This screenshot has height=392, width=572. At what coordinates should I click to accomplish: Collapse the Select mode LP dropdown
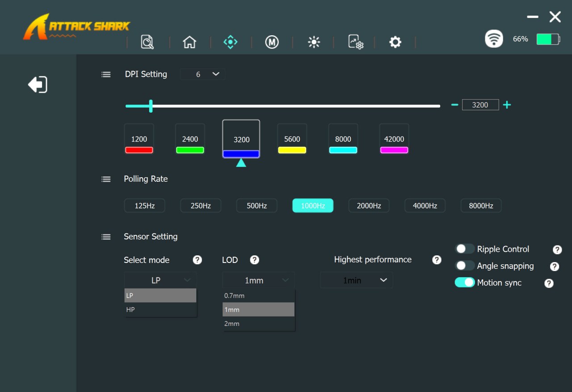(160, 280)
